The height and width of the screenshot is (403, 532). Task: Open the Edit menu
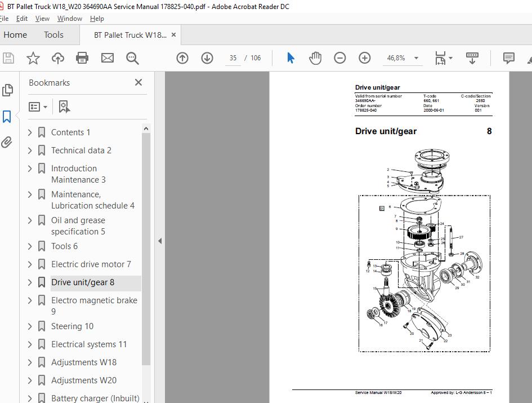click(22, 19)
